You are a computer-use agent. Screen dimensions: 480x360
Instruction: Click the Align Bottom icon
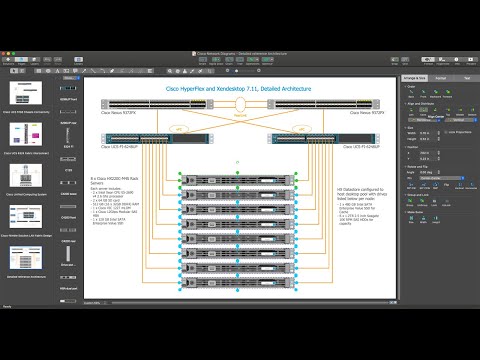tap(472, 111)
